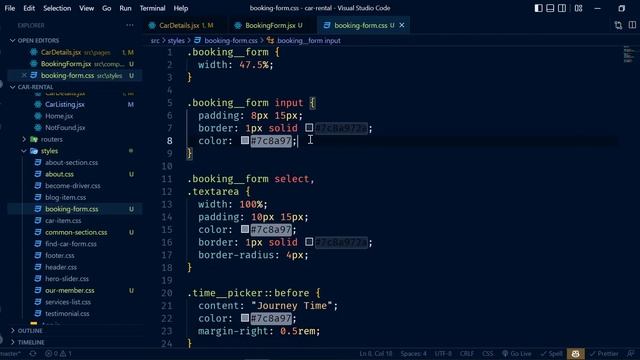Close the booking-form.css tab
This screenshot has height=360, width=640.
pos(402,25)
